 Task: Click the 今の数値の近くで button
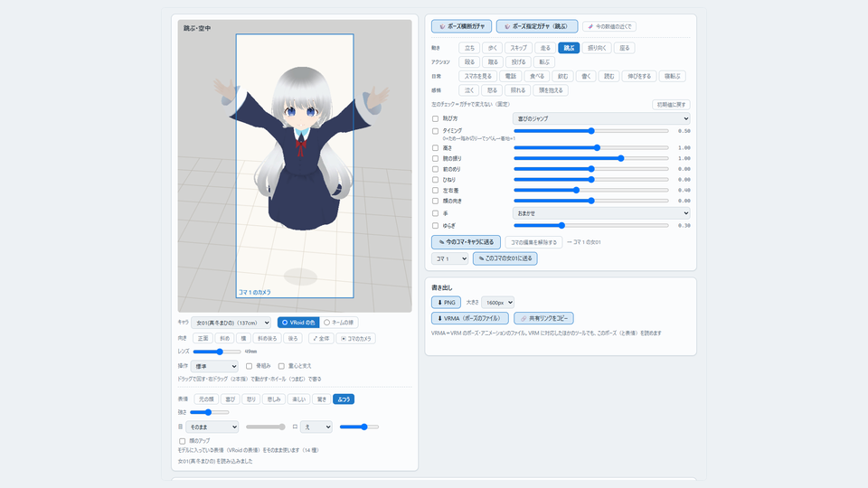pos(609,26)
